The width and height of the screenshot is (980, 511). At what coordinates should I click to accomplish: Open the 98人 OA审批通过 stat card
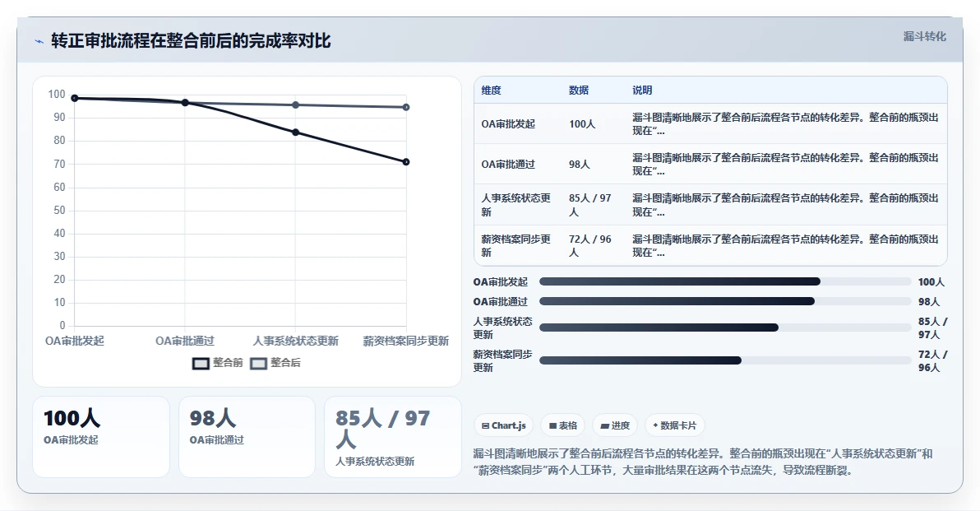coord(247,437)
